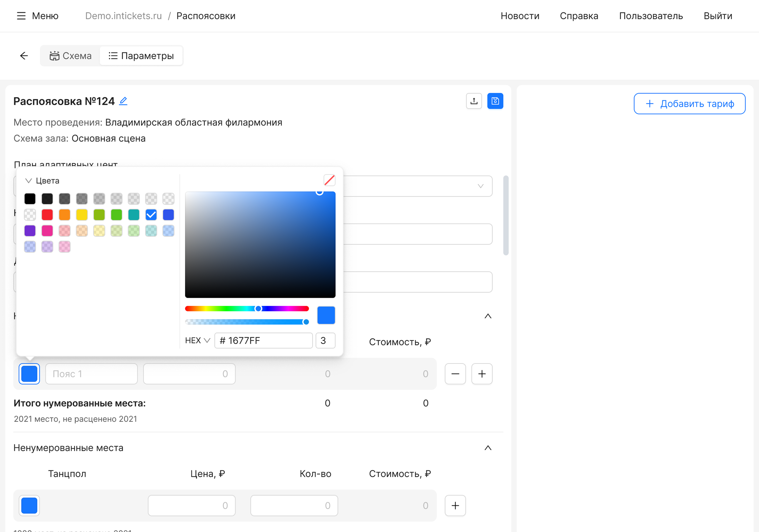Image resolution: width=759 pixels, height=532 pixels.
Task: Click the plus button in Танцпол row
Action: click(x=455, y=506)
